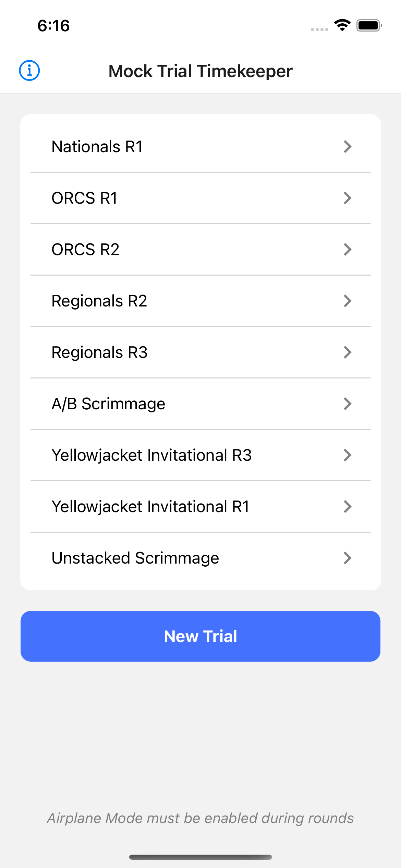This screenshot has width=401, height=868.
Task: Tap the info icon in the header
Action: click(29, 71)
